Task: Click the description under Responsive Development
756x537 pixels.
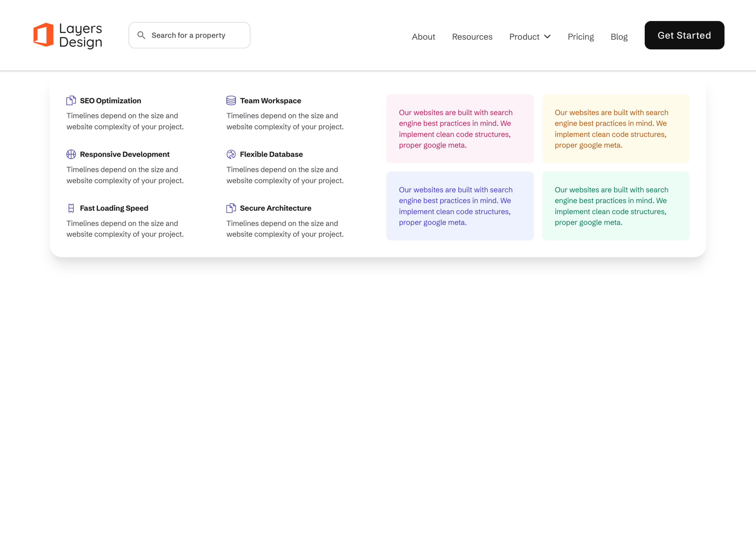Action: (125, 175)
